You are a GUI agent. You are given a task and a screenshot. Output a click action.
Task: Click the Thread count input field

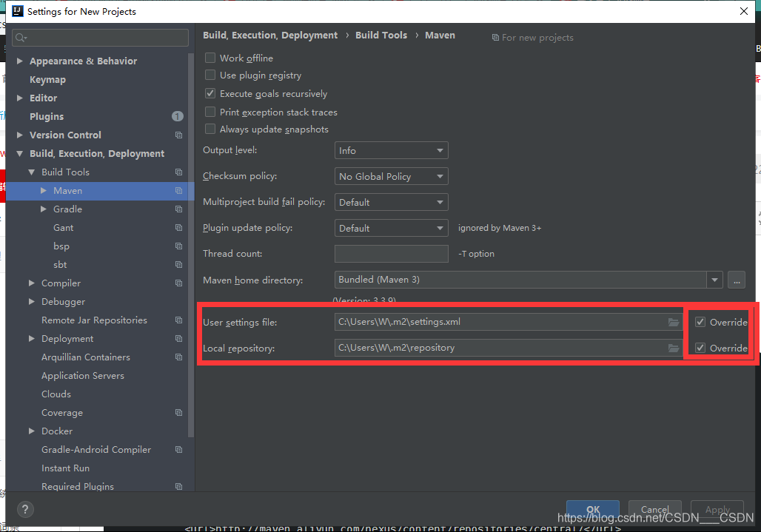click(391, 254)
